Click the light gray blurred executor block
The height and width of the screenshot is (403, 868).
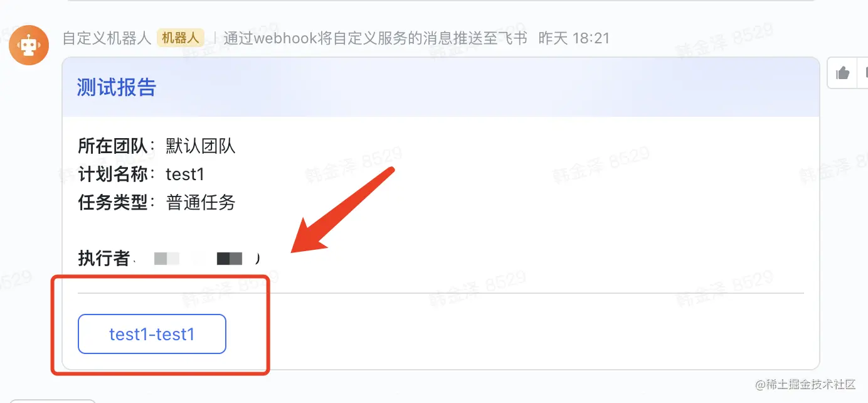(x=167, y=258)
